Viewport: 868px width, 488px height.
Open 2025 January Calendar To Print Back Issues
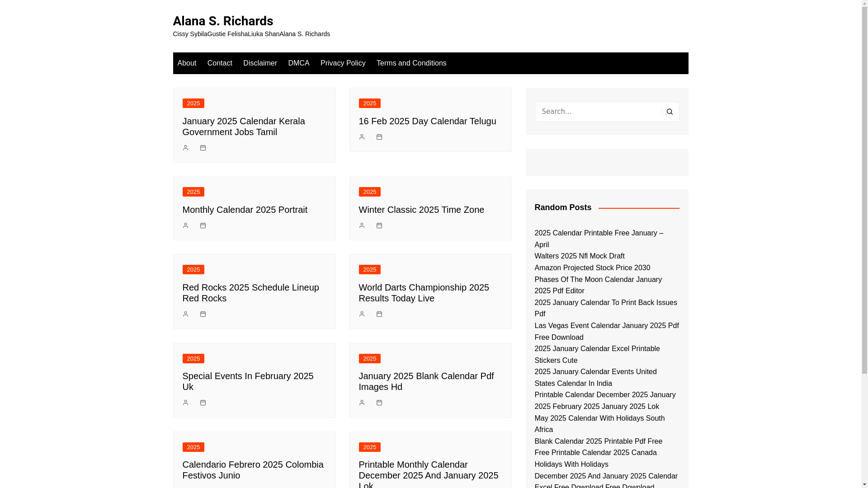(x=605, y=308)
